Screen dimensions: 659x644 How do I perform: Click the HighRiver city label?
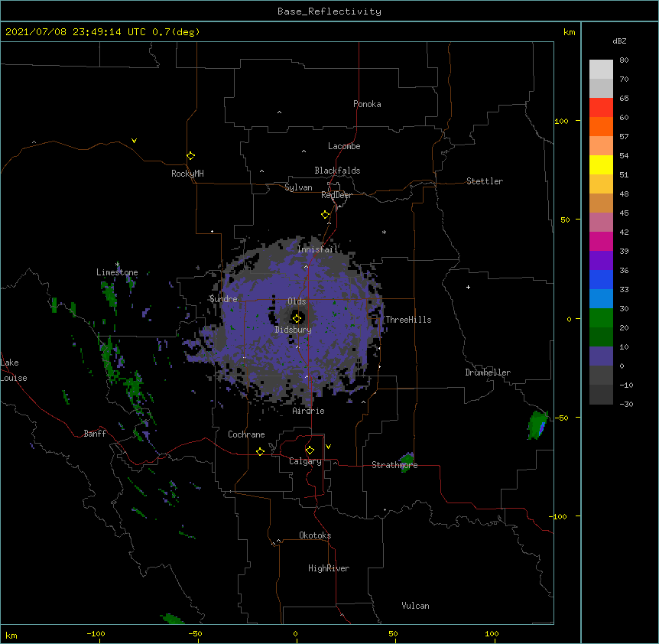tap(329, 568)
